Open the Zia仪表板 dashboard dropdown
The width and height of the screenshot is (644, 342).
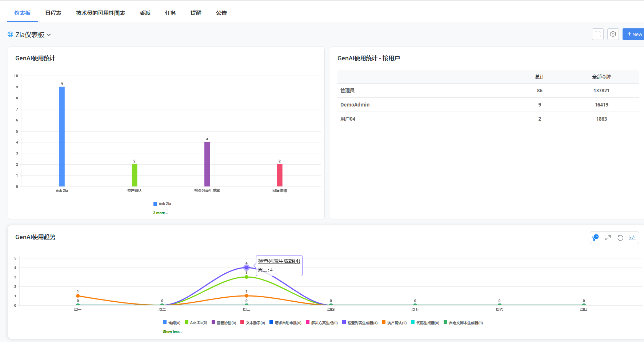click(49, 35)
